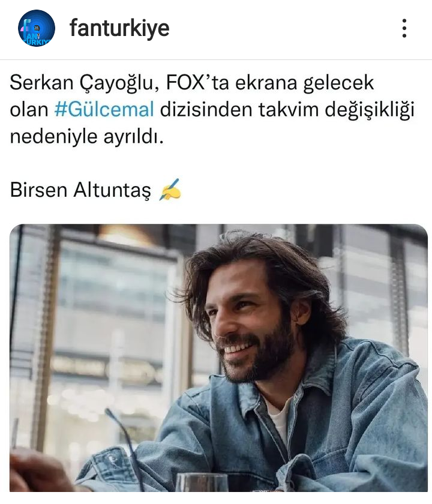
Task: Follow the #Gülcemal hashtag link
Action: (104, 109)
